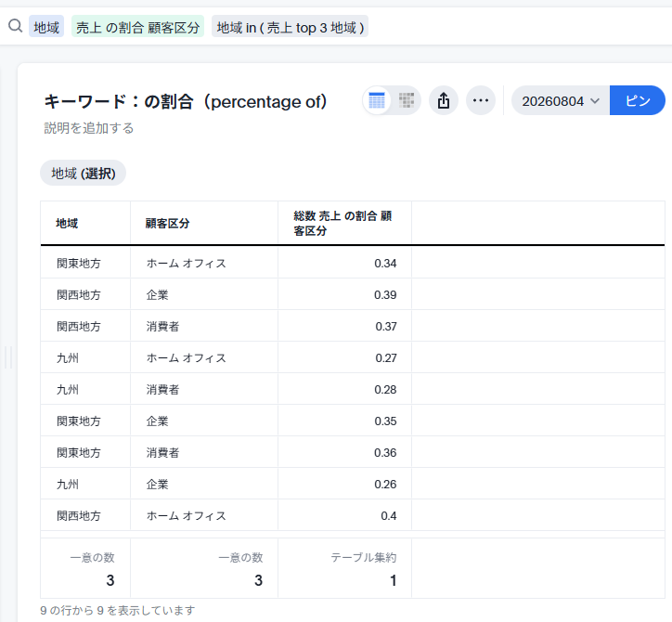Image resolution: width=672 pixels, height=622 pixels.
Task: Open the share/export icon
Action: pos(444,101)
